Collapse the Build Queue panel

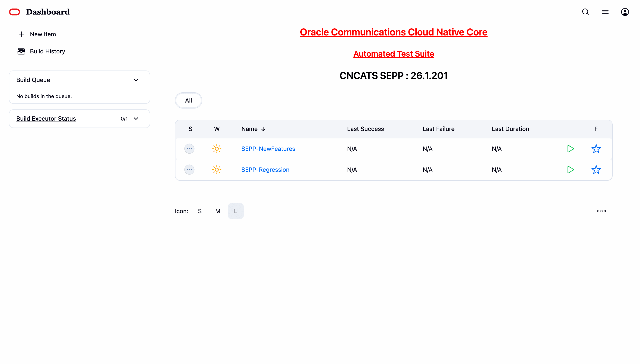click(136, 80)
